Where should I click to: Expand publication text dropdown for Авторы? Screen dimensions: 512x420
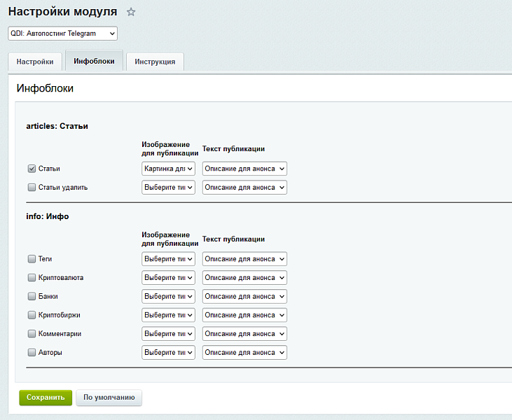(244, 353)
